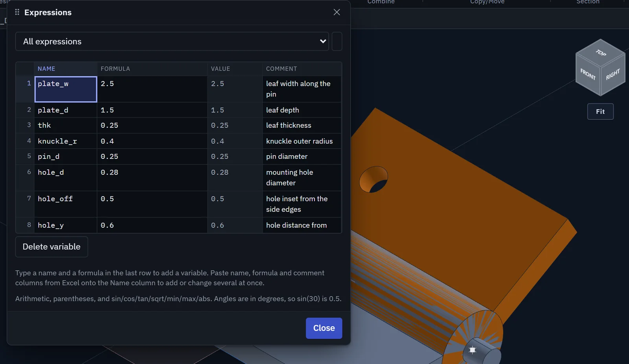Select the thk variable name
This screenshot has width=629, height=364.
point(66,125)
